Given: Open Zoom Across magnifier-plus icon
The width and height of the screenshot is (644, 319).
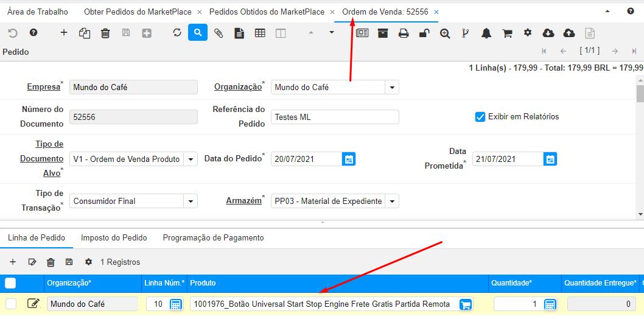Looking at the screenshot, I should (x=445, y=33).
